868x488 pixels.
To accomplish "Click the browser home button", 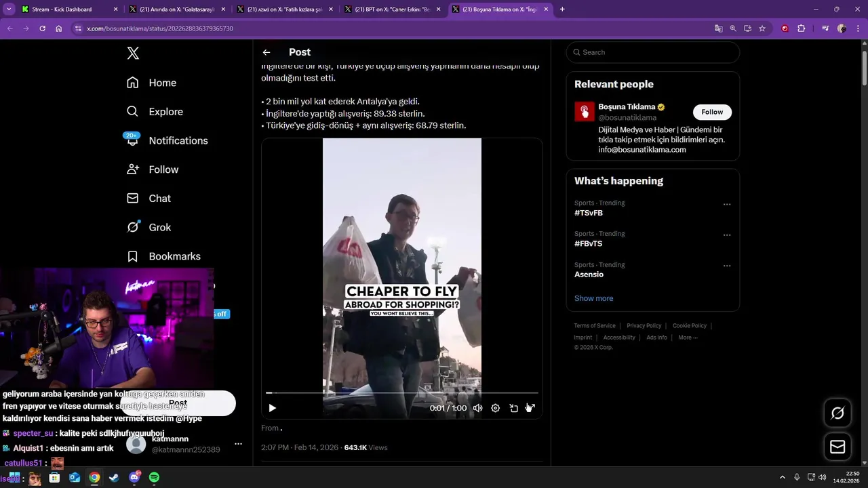I will click(x=59, y=28).
